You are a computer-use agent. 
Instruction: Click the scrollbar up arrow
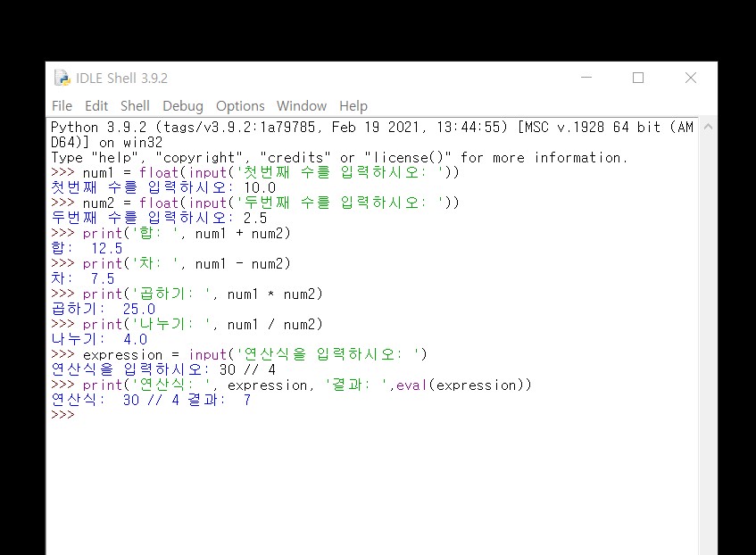pos(710,125)
